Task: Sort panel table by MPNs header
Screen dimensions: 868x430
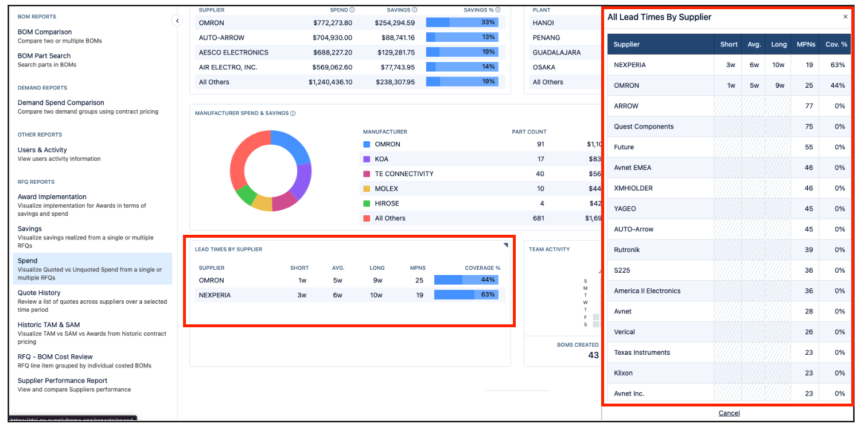Action: pyautogui.click(x=805, y=45)
